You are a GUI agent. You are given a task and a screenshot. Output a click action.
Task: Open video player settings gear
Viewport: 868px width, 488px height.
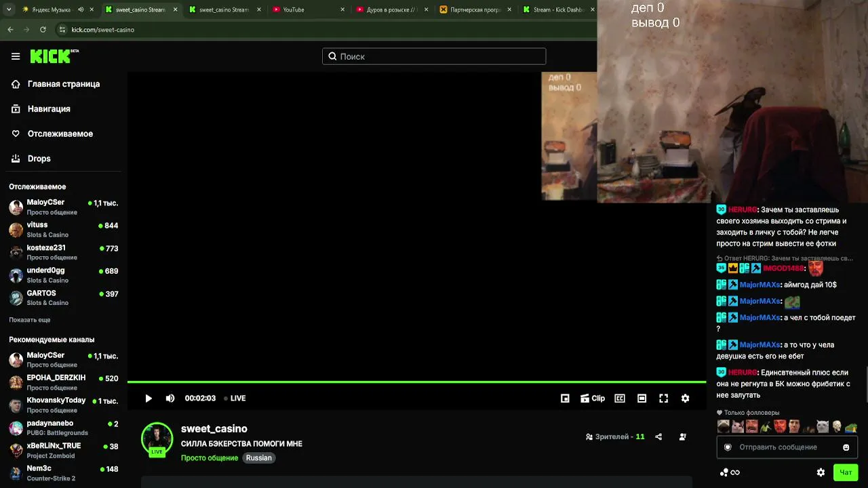point(686,399)
